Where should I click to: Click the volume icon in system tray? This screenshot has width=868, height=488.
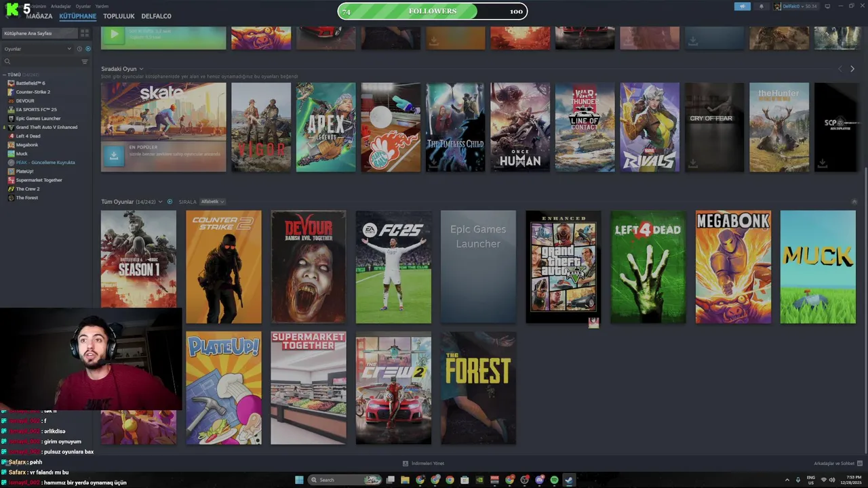coord(832,480)
